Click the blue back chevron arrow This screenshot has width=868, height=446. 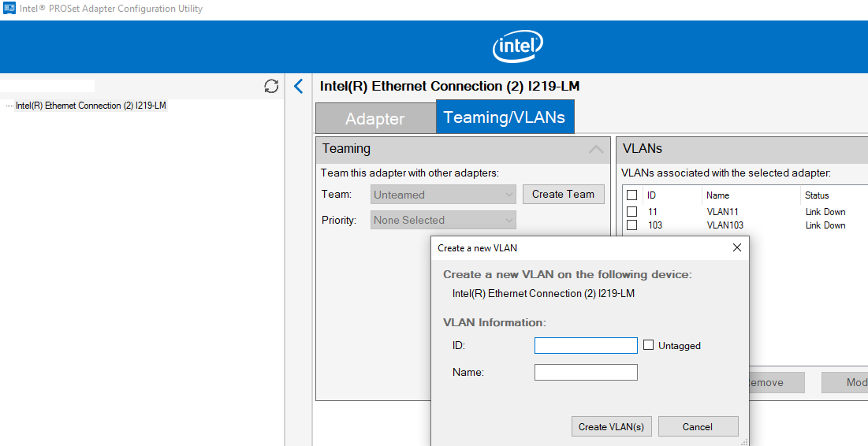tap(298, 87)
